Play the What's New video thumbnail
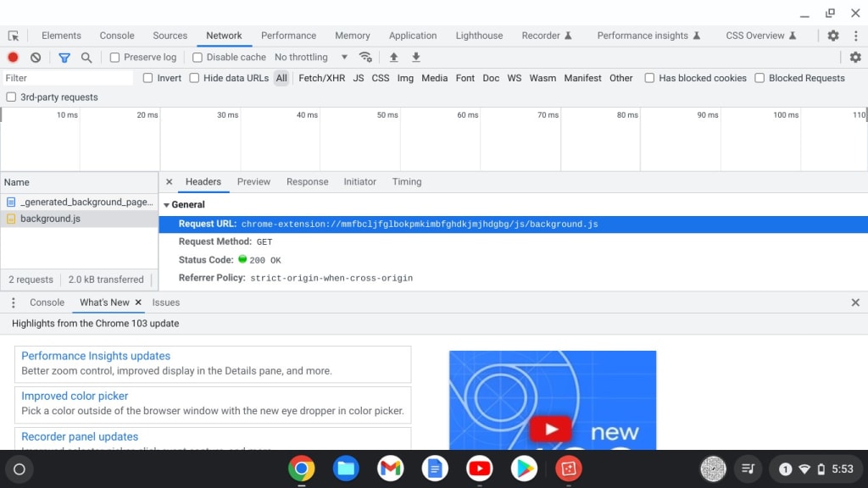 [x=553, y=400]
